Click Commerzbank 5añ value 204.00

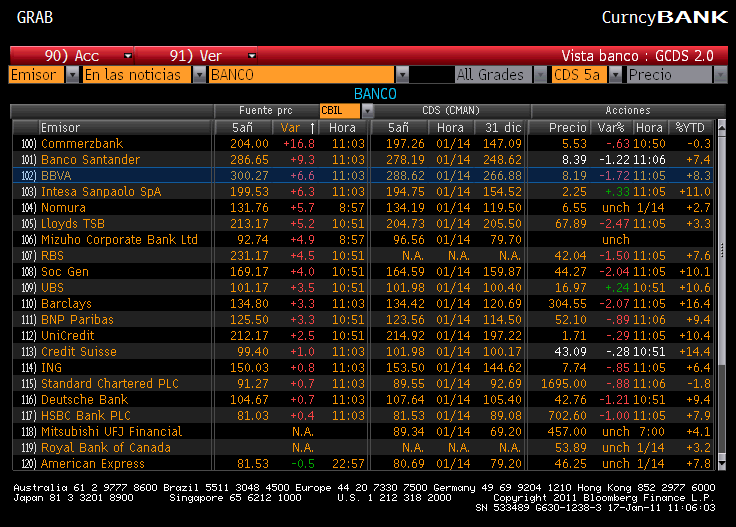point(249,144)
